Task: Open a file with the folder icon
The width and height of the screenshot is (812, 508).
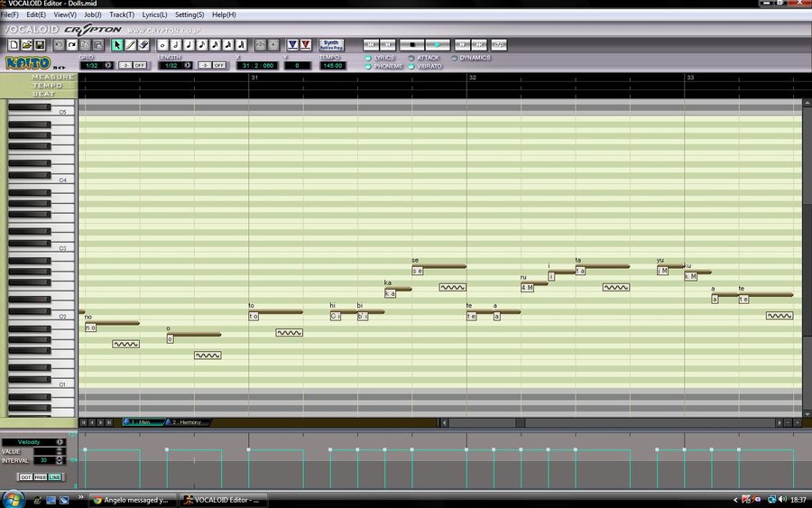Action: pyautogui.click(x=27, y=45)
